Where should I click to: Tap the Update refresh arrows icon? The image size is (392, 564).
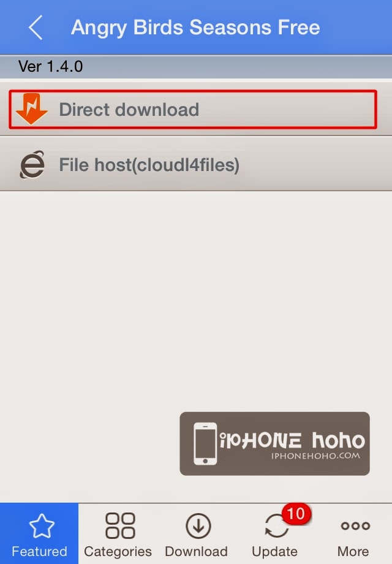click(276, 526)
